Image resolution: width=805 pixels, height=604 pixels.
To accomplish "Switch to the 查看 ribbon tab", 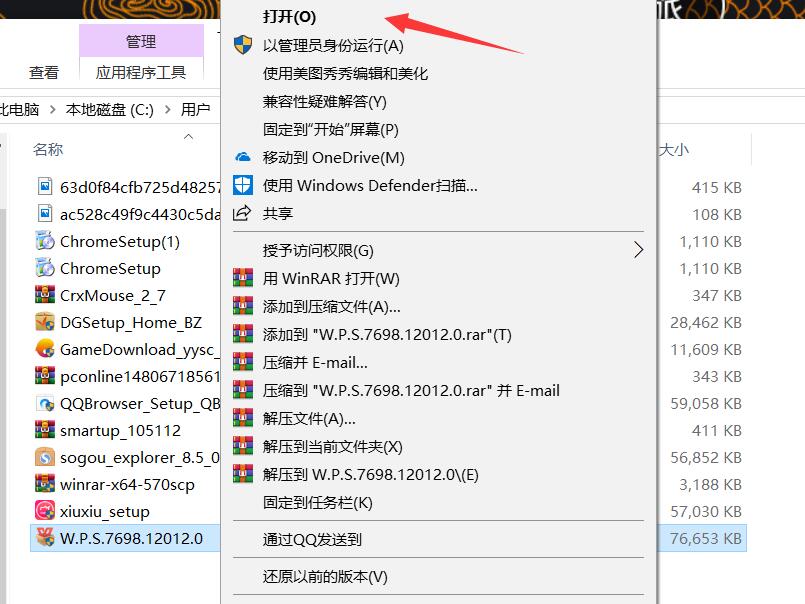I will (x=44, y=72).
